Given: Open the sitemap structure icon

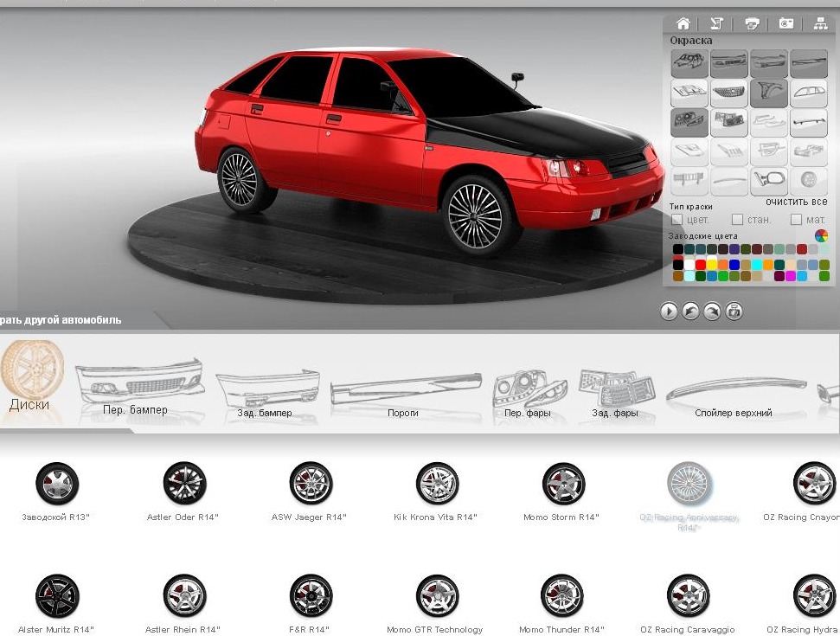Looking at the screenshot, I should pos(820,23).
